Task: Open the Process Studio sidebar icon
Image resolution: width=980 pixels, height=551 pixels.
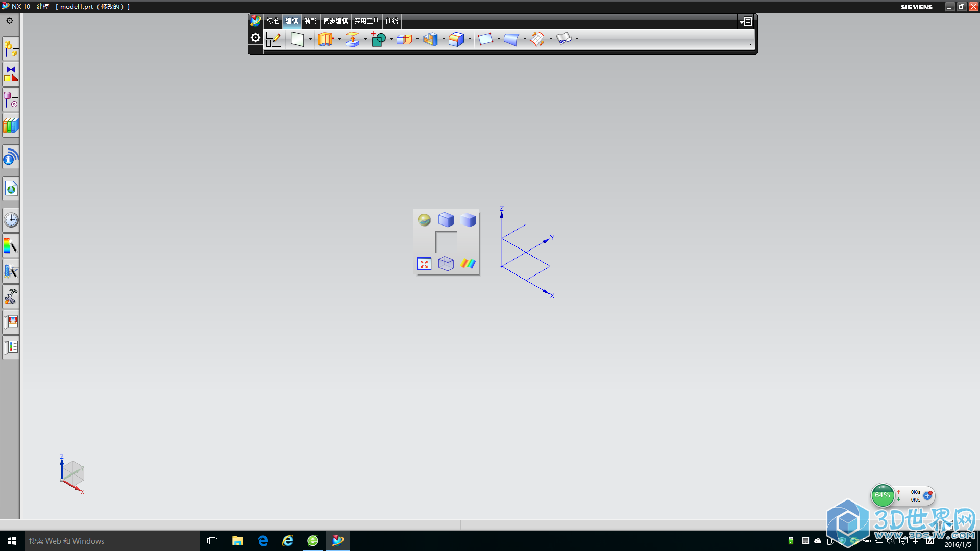Action: [11, 271]
